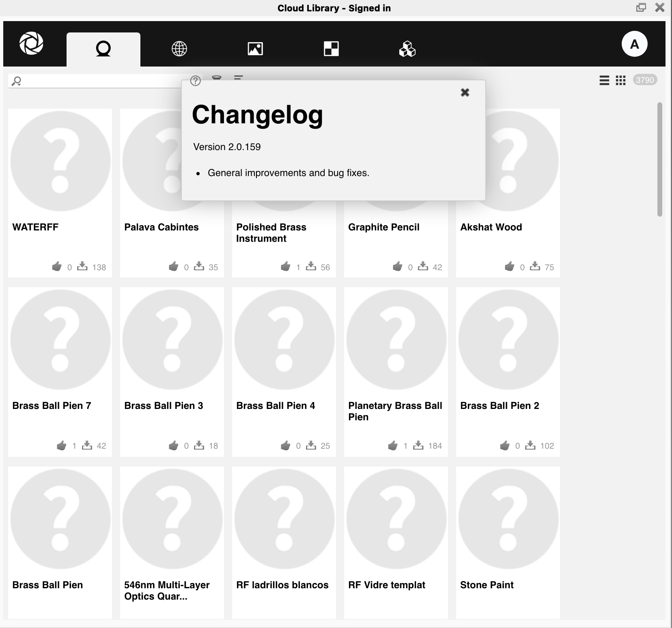672x628 pixels.
Task: Switch to grid view
Action: coord(620,80)
